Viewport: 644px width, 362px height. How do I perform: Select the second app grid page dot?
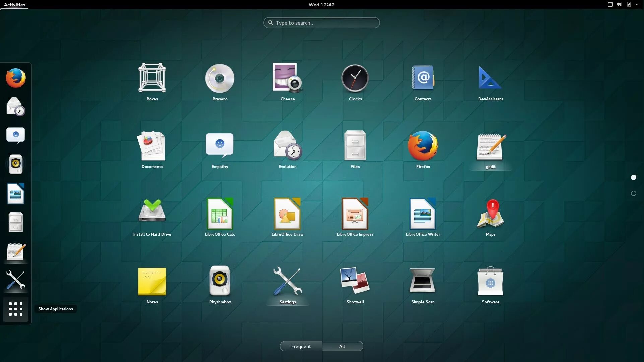click(633, 193)
